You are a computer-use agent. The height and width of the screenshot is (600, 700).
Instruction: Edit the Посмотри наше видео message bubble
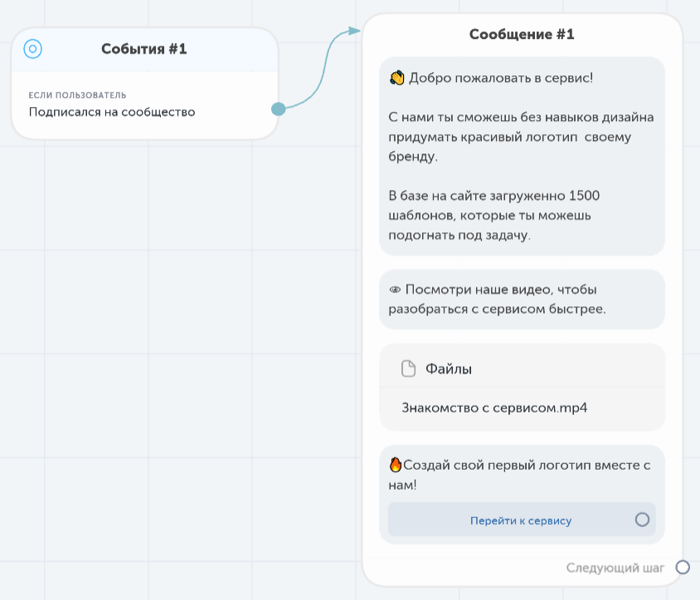point(522,300)
